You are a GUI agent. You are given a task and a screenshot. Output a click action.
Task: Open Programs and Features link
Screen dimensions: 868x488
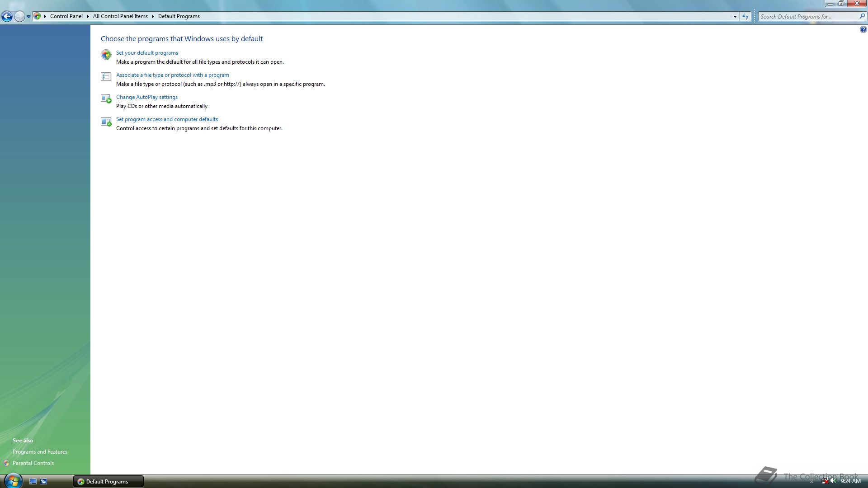[40, 452]
